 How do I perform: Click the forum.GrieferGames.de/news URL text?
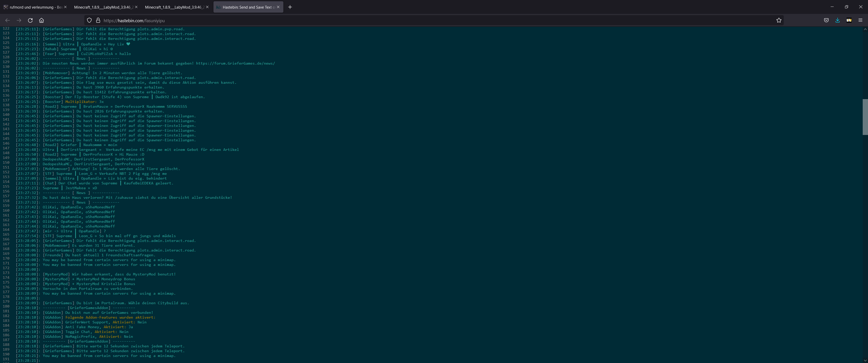235,63
